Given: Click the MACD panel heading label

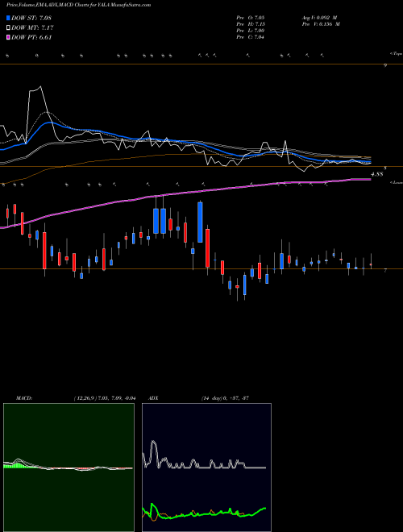Looking at the screenshot, I should coord(23,398).
